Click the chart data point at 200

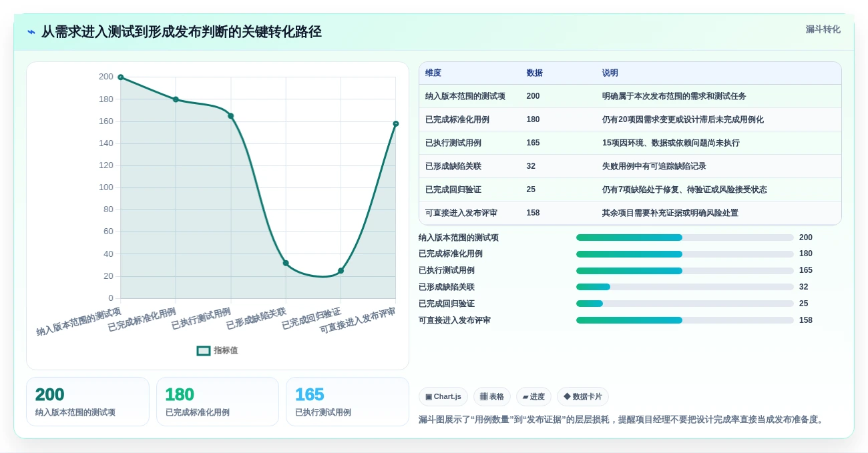tap(121, 77)
